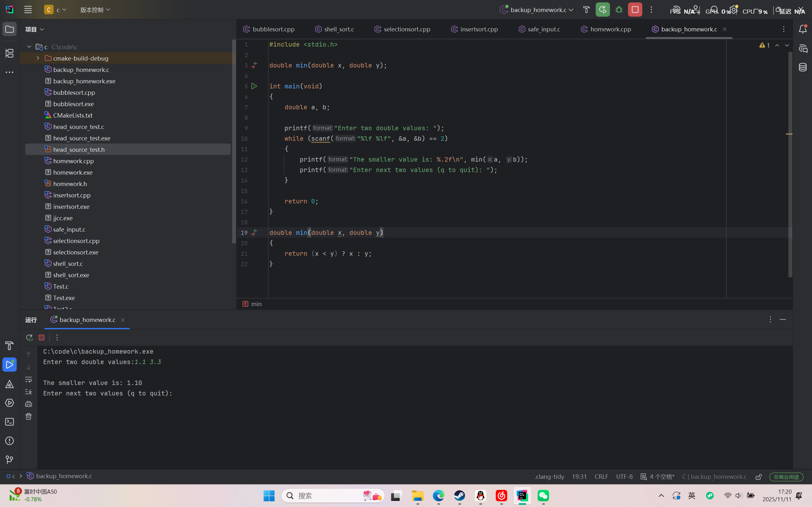Open the Database tool window icon

[802, 67]
